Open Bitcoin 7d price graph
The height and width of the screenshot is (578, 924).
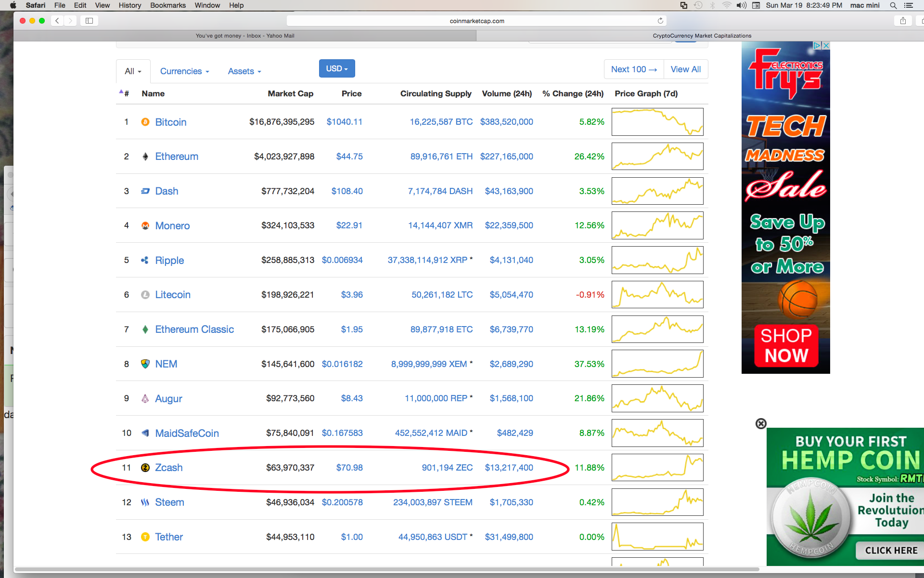point(657,122)
